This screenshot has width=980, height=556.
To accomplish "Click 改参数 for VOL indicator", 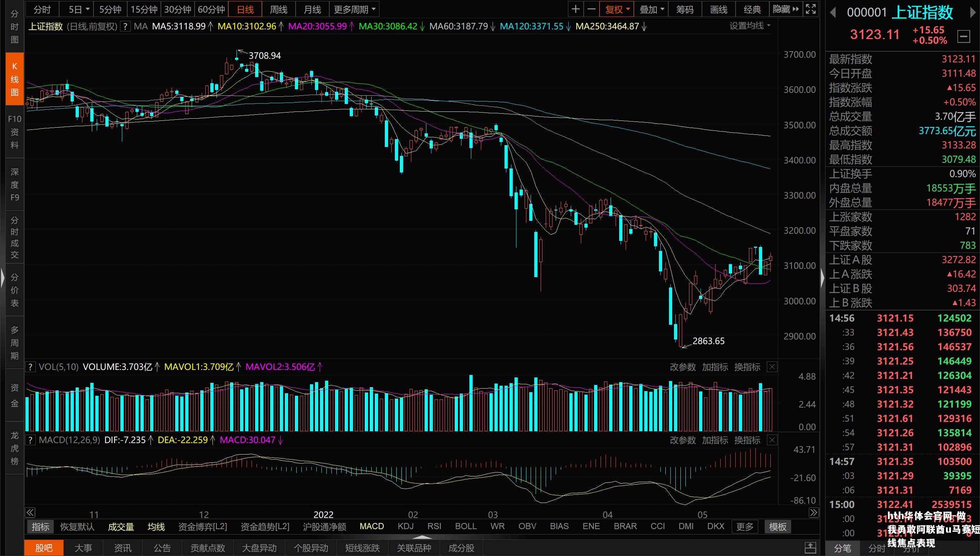I will pyautogui.click(x=683, y=367).
